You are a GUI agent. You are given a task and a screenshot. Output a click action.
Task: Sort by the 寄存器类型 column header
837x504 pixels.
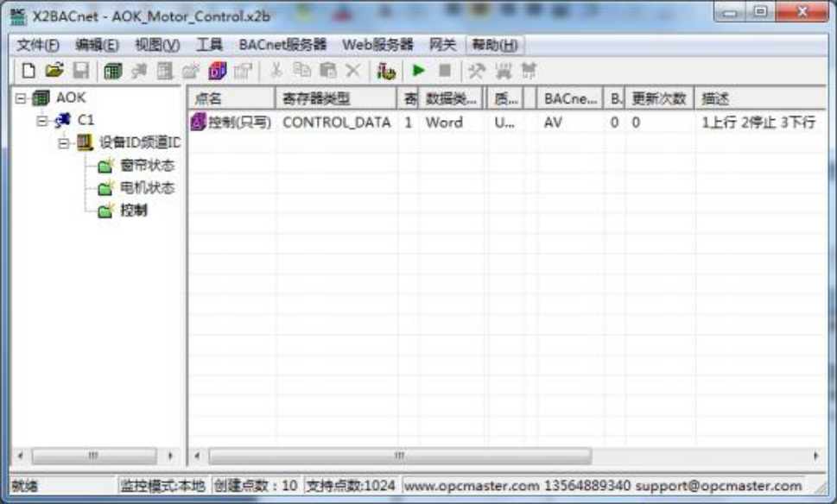336,98
